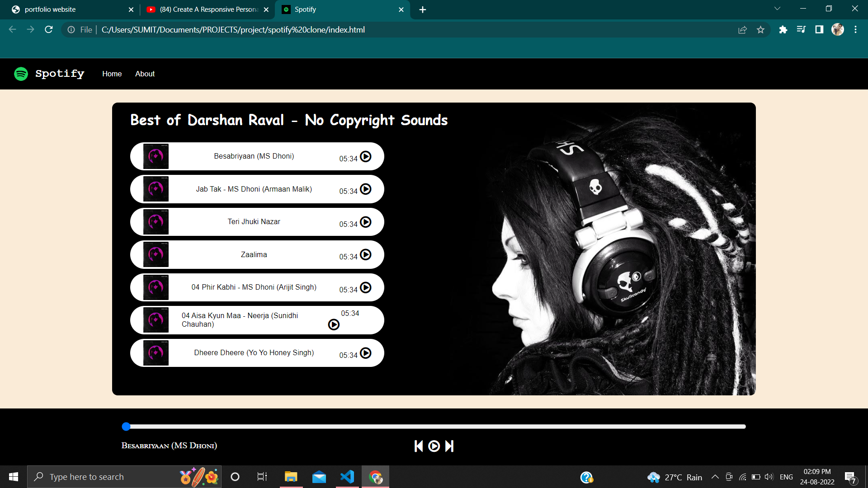The height and width of the screenshot is (488, 868).
Task: Open Cortana circle icon
Action: [x=235, y=477]
